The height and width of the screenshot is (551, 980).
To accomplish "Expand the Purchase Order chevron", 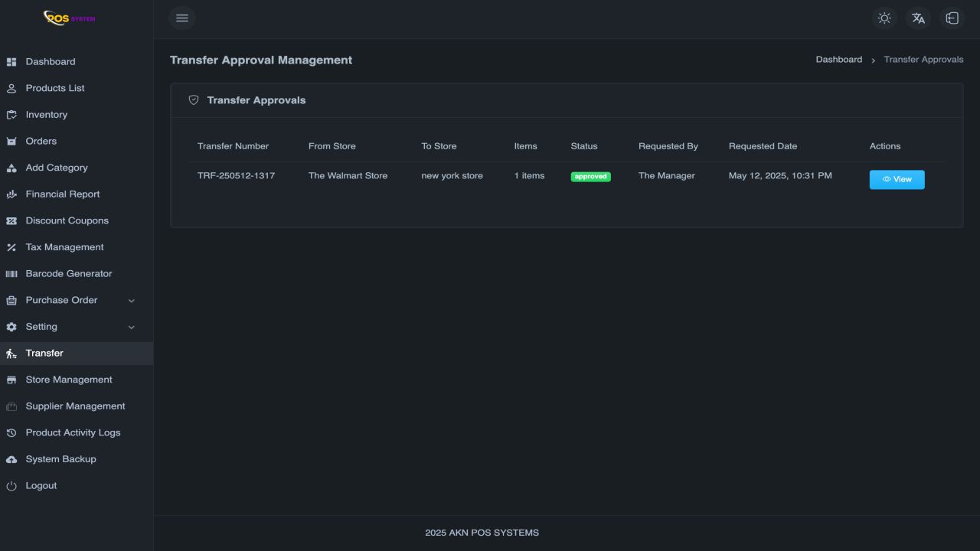I will [x=131, y=301].
